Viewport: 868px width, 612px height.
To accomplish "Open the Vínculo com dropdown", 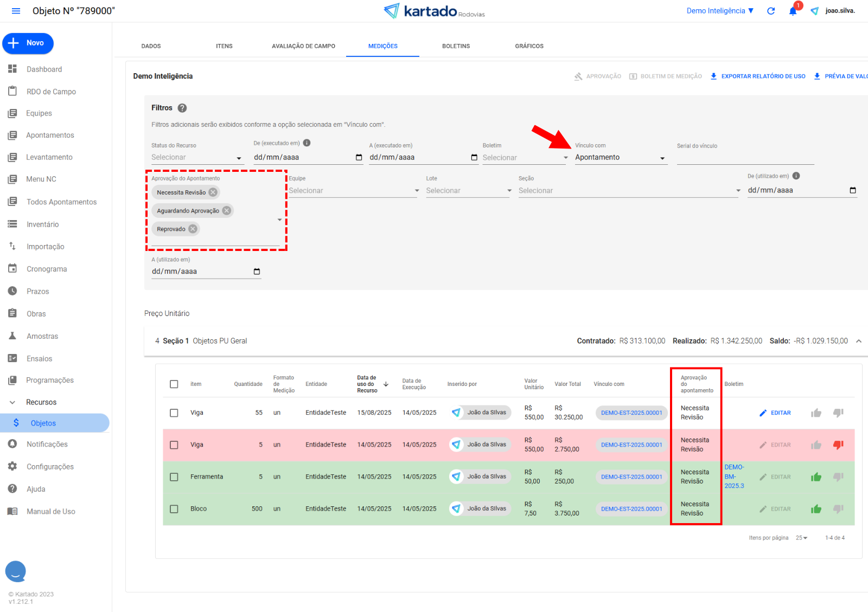I will [620, 158].
